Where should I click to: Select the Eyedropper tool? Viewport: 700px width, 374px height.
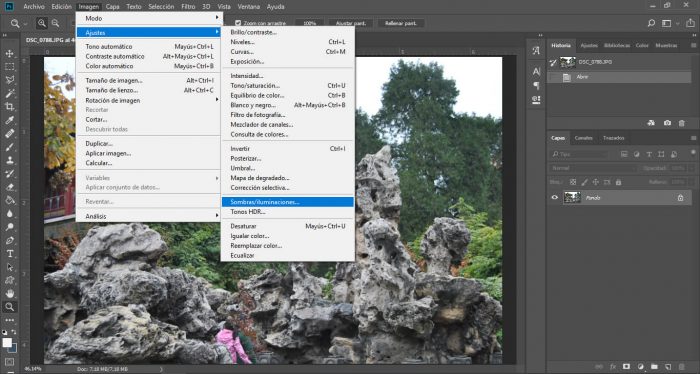point(9,120)
